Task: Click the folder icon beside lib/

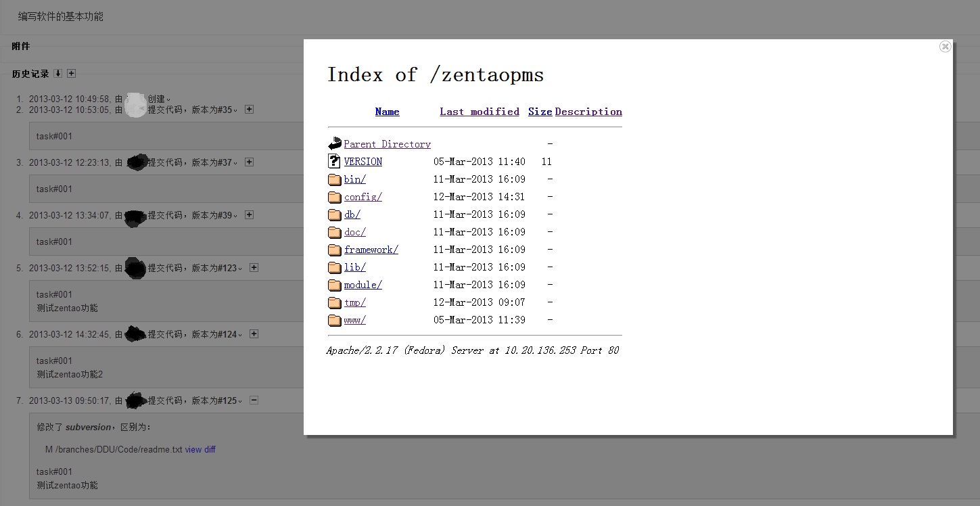Action: point(334,267)
